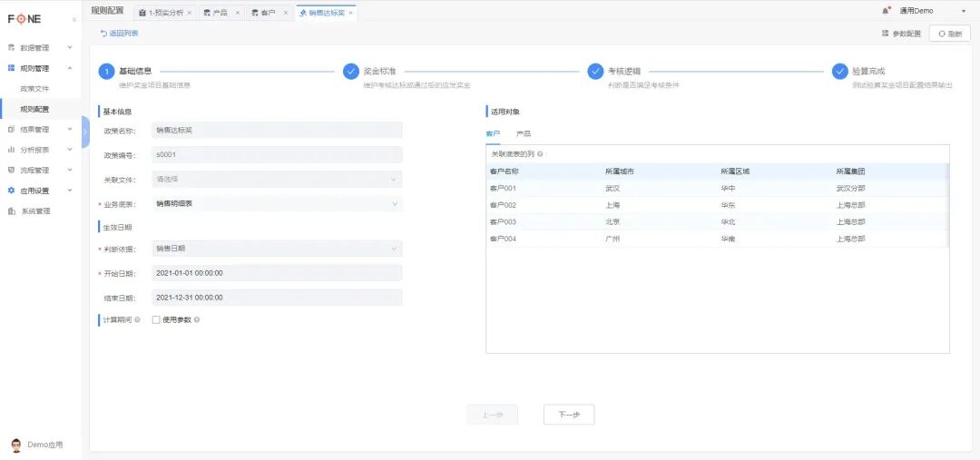
Task: Switch to the 产品 top tab
Action: [220, 13]
